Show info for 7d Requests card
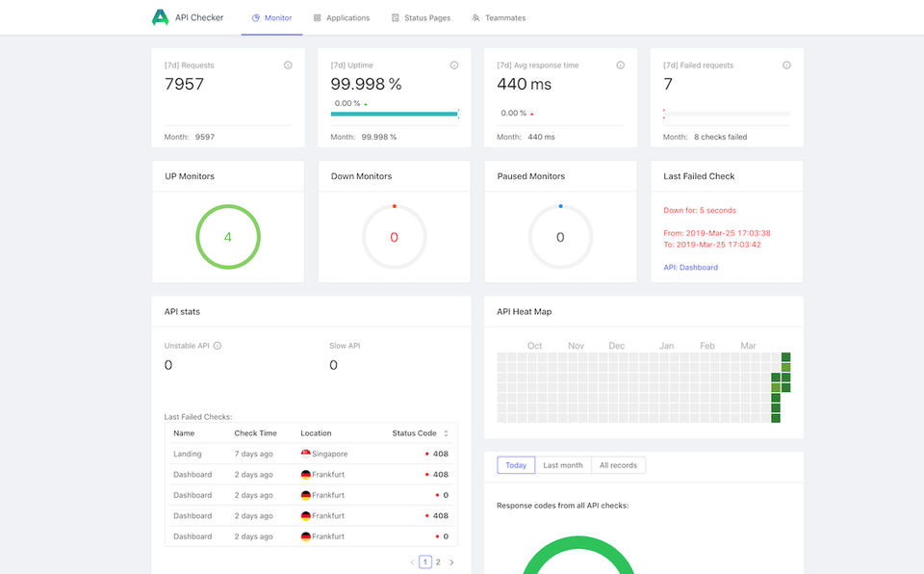Viewport: 924px width, 574px height. click(288, 65)
